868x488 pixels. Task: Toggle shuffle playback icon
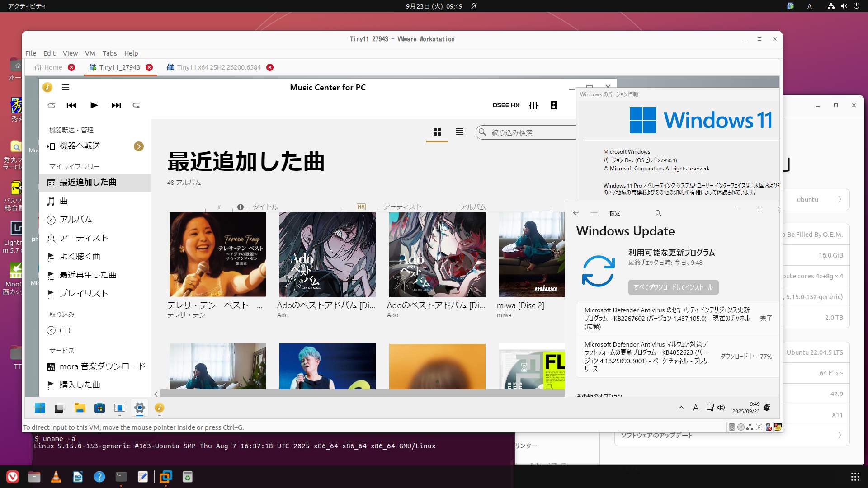52,105
